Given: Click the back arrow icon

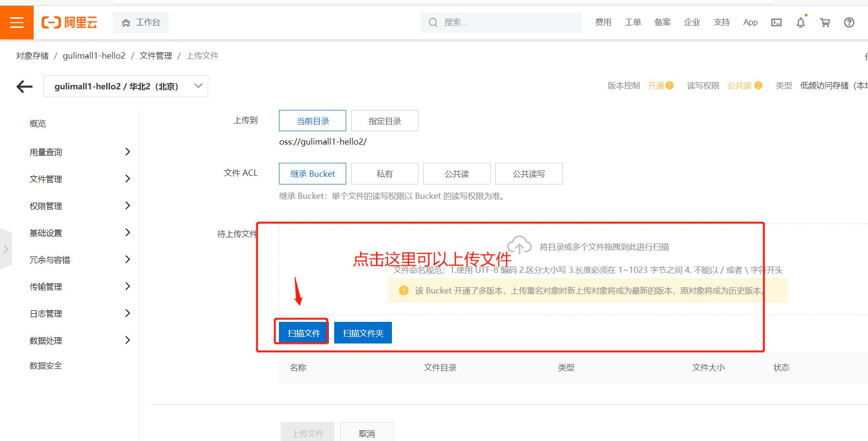Looking at the screenshot, I should [25, 86].
